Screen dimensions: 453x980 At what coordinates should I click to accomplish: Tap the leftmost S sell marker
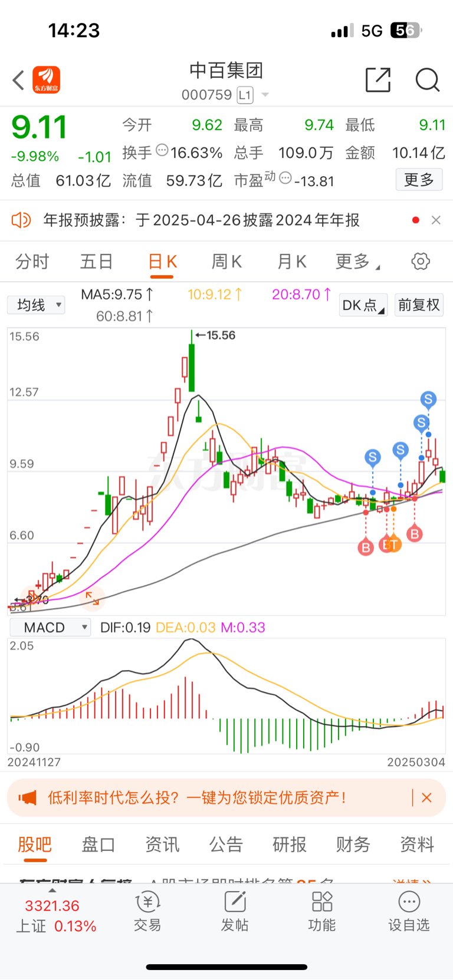372,457
